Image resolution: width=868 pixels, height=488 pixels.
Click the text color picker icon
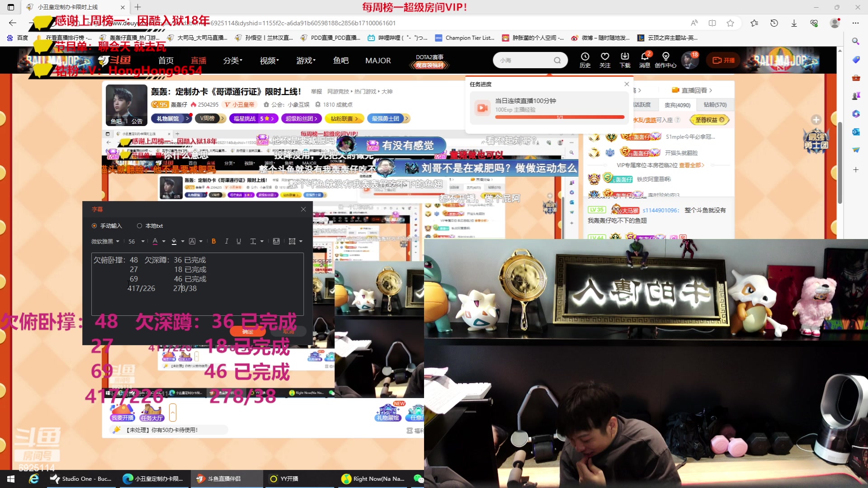click(x=155, y=241)
